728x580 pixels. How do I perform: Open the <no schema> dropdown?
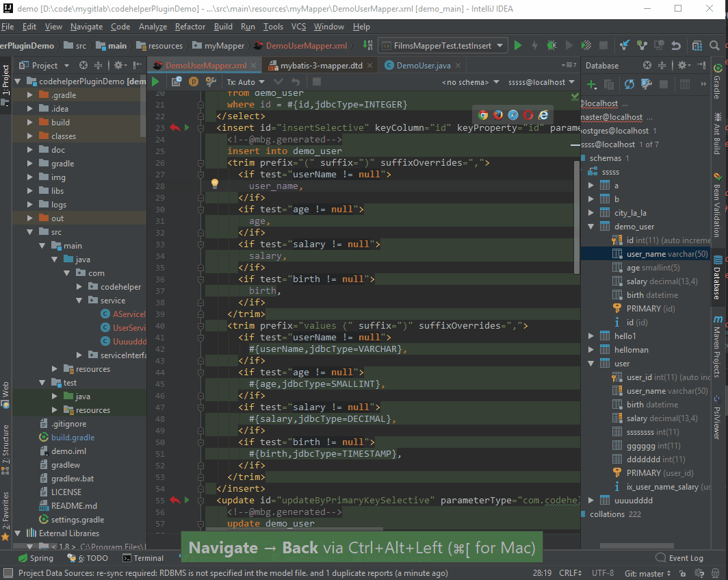(x=470, y=82)
